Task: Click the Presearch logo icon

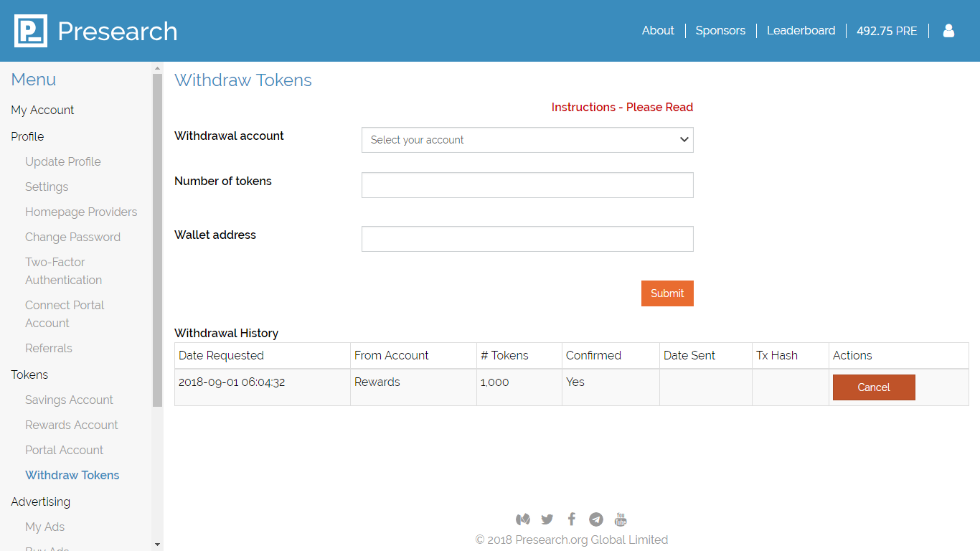Action: click(31, 31)
